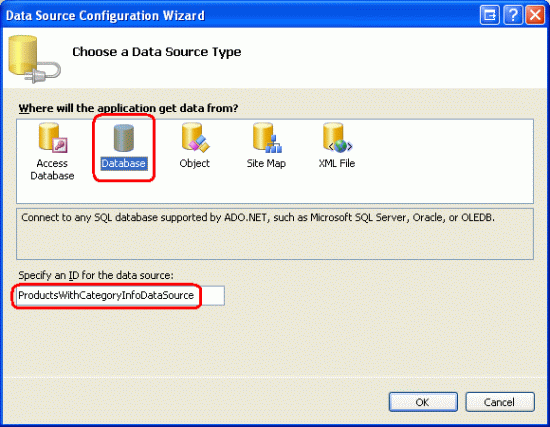This screenshot has width=550, height=427.
Task: Dismiss the wizard with Cancel
Action: [500, 402]
